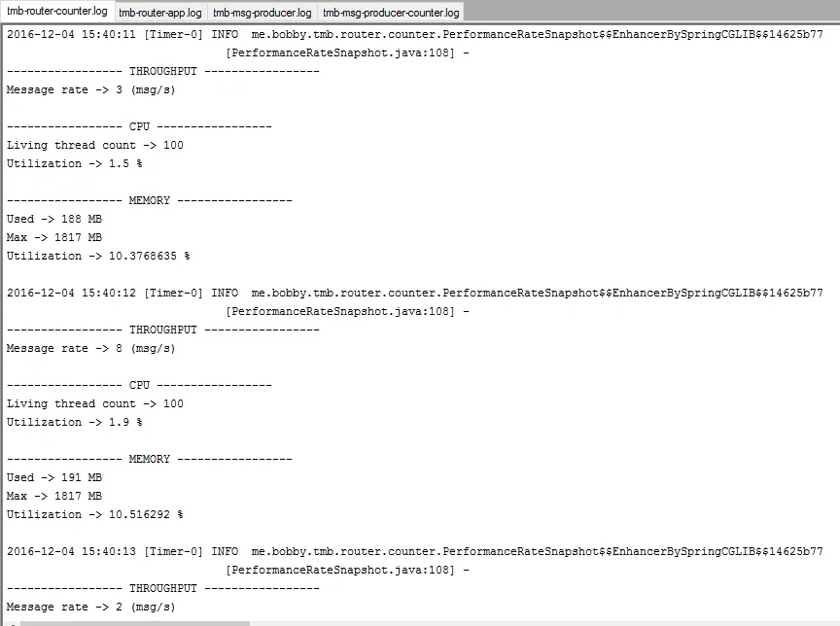Place cursor on the 15:40:12 timestamp line
840x626 pixels.
pyautogui.click(x=414, y=293)
